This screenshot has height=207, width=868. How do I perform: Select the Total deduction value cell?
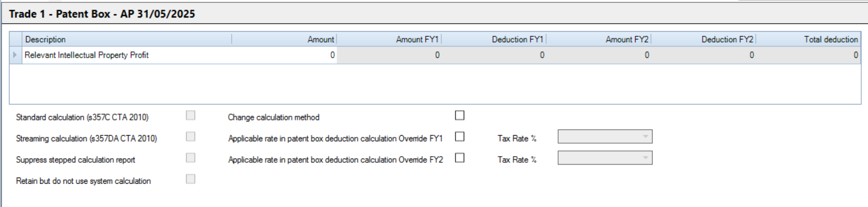[x=809, y=55]
